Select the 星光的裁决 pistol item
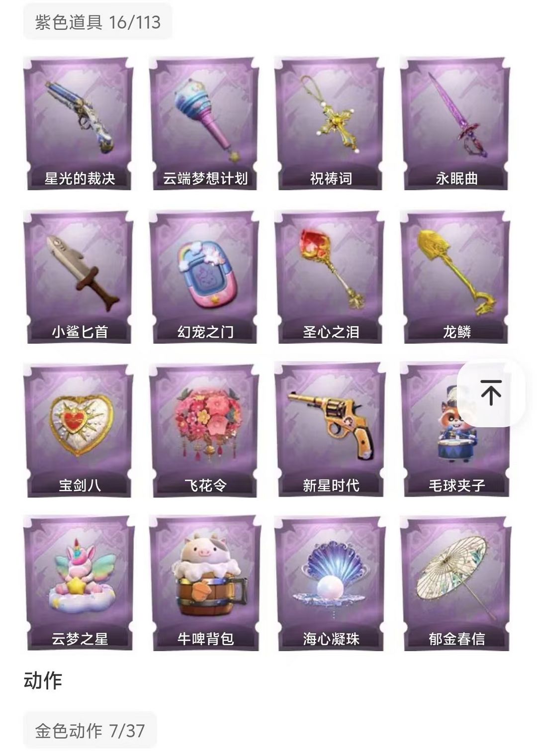Screen dimensions: 537x756 79,123
